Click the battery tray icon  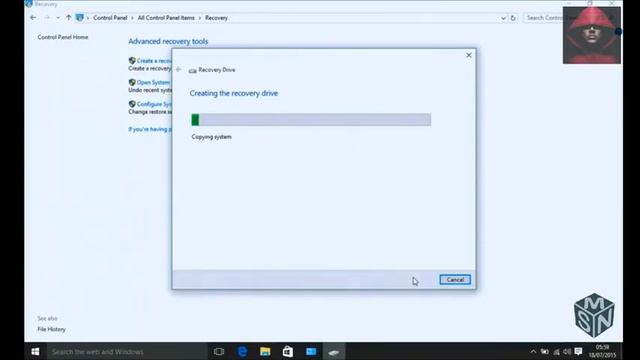(x=545, y=351)
